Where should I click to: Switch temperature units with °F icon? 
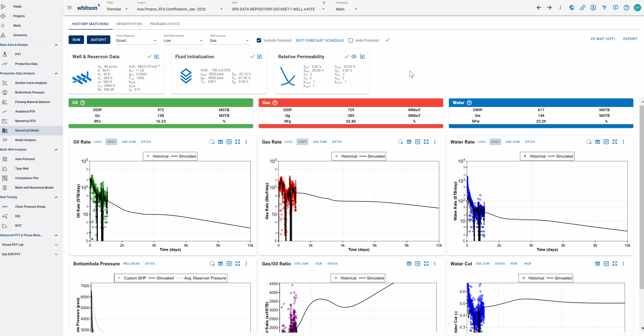point(604,8)
